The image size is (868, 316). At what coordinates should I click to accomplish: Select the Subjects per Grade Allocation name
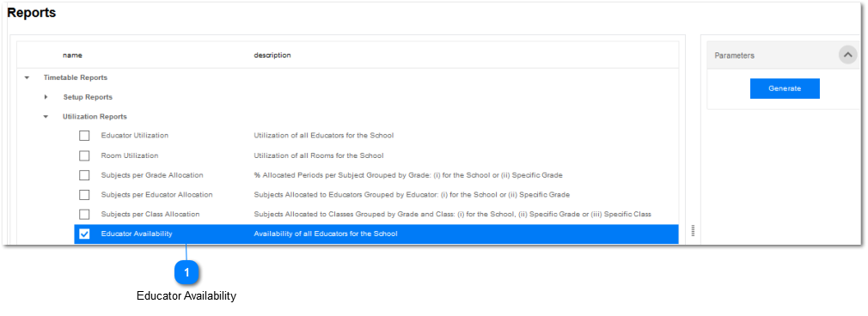click(152, 175)
